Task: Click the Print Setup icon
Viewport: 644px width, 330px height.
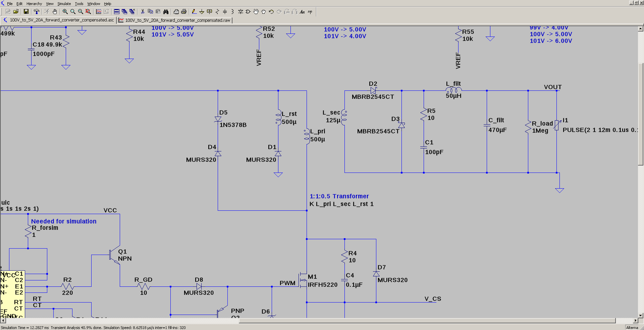Action: [176, 12]
